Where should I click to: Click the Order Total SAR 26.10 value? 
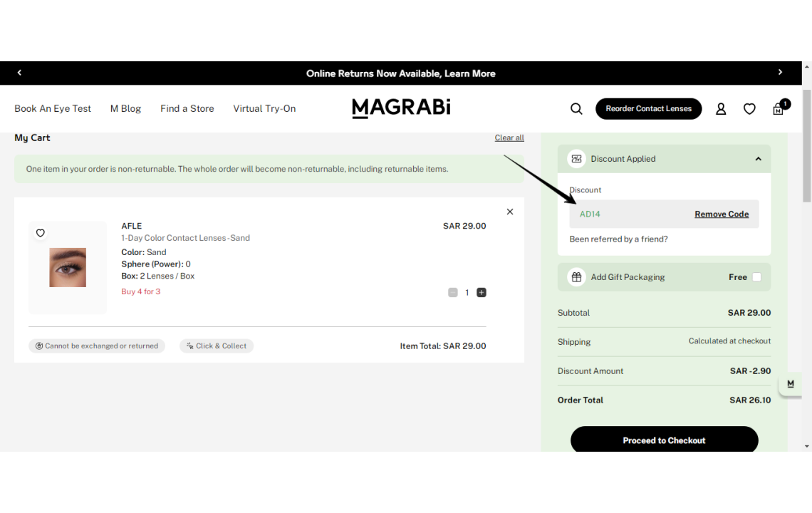pyautogui.click(x=750, y=400)
